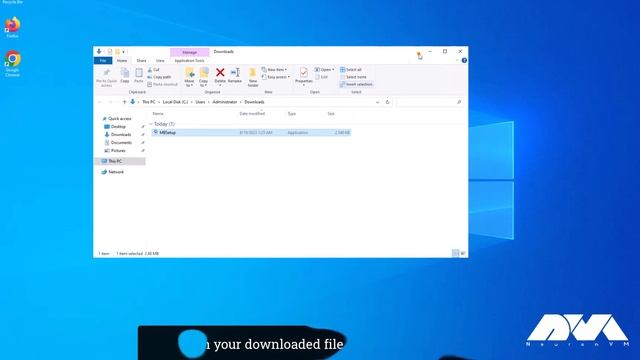Click Pin to Quick access ribbon icon

pos(106,77)
